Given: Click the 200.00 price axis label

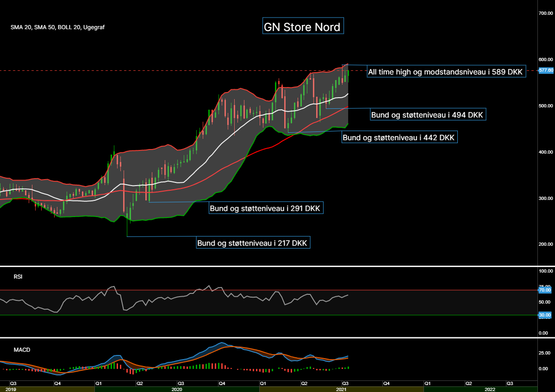Looking at the screenshot, I should point(546,244).
